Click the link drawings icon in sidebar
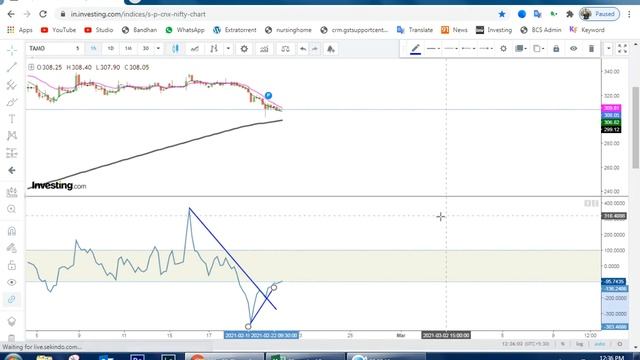The width and height of the screenshot is (640, 360). click(x=11, y=299)
